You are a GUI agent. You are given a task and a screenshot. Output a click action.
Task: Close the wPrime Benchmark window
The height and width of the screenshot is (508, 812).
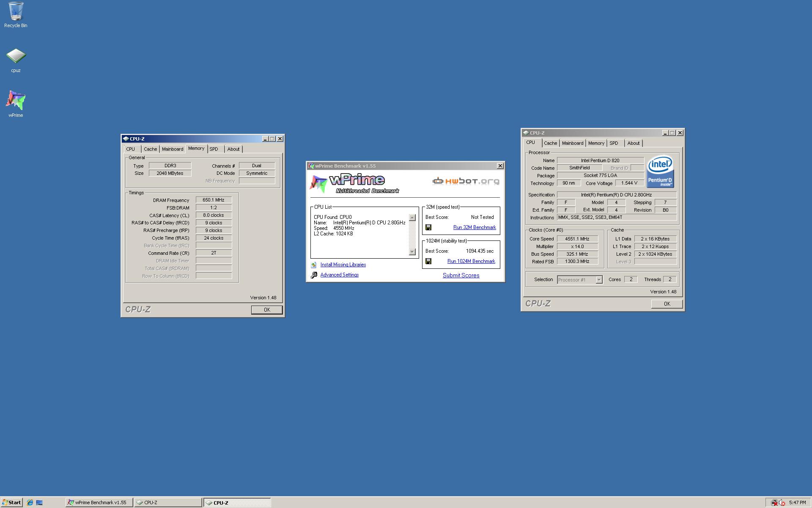(500, 166)
